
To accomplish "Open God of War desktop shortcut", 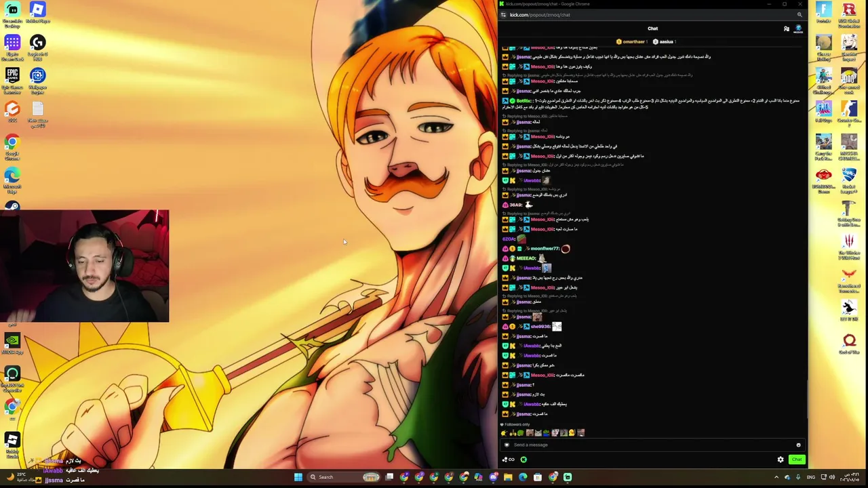I will (849, 344).
